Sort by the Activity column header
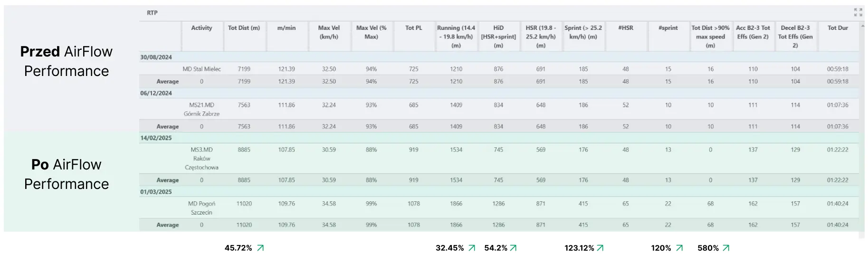This screenshot has height=263, width=868. tap(201, 28)
